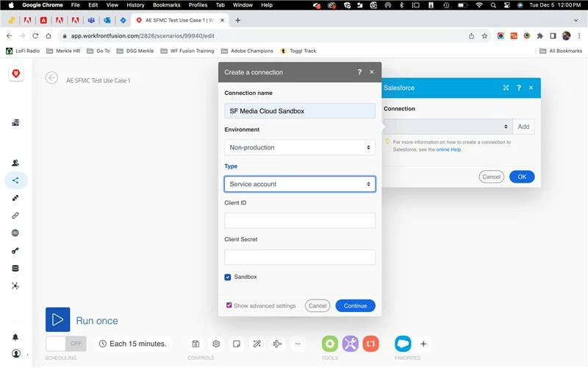Viewport: 588px width, 368px height.
Task: Open the View menu
Action: (x=112, y=5)
